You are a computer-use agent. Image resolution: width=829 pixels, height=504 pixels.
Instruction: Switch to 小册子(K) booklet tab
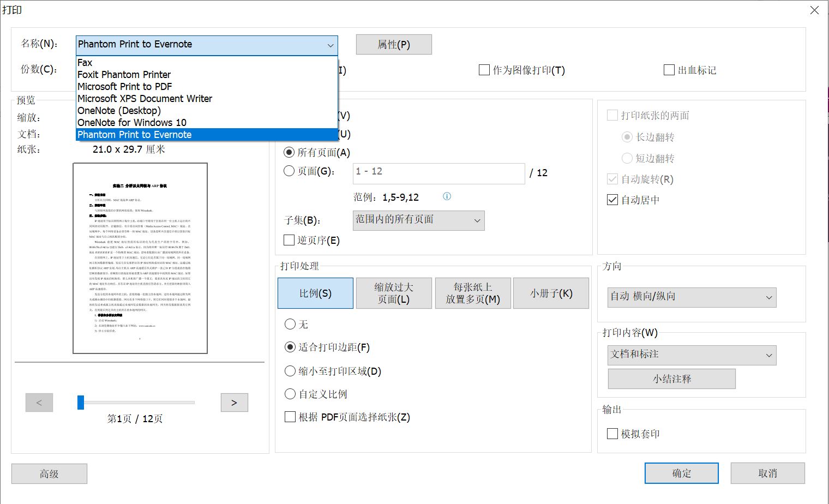(551, 293)
